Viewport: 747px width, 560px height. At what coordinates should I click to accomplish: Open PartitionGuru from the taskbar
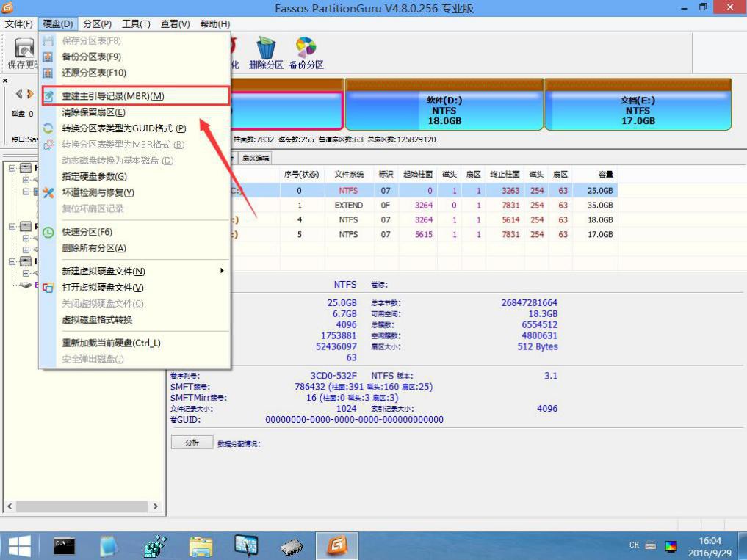[x=337, y=545]
